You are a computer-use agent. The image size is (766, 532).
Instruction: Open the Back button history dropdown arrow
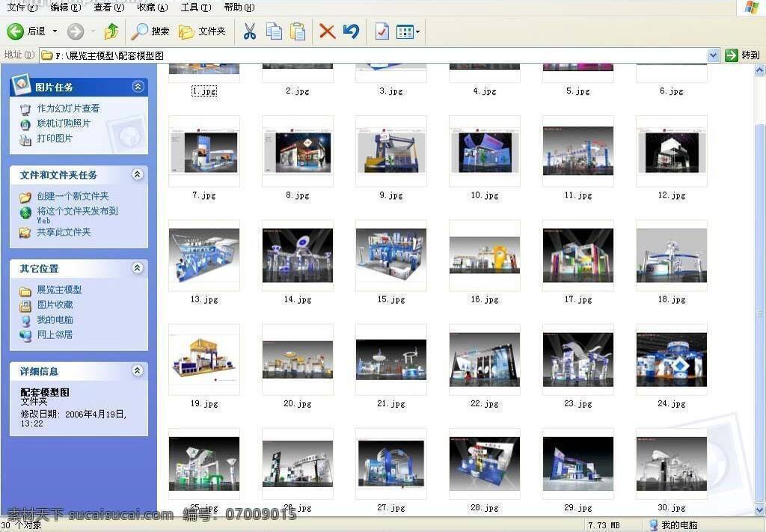tap(55, 31)
